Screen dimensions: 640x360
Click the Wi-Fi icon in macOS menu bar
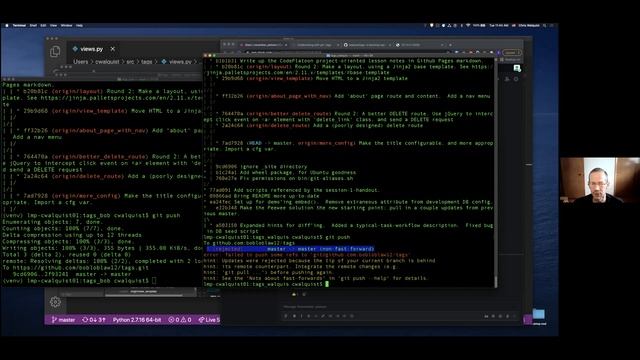click(x=468, y=25)
